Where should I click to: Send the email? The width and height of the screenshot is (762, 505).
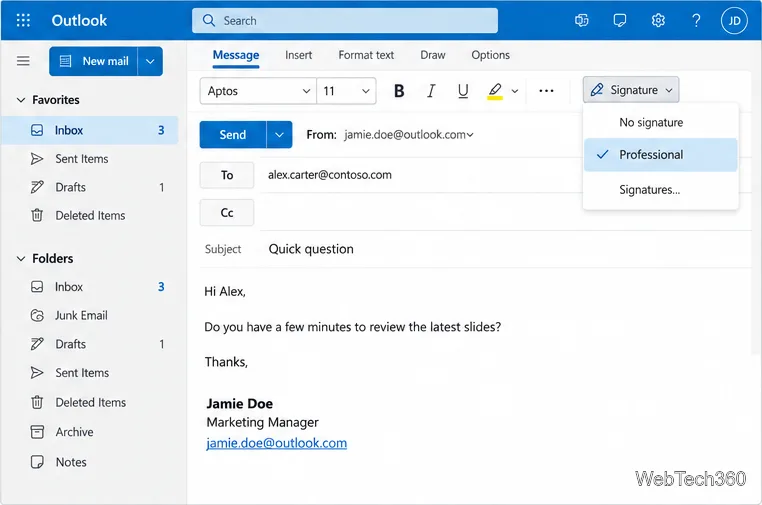[x=233, y=135]
